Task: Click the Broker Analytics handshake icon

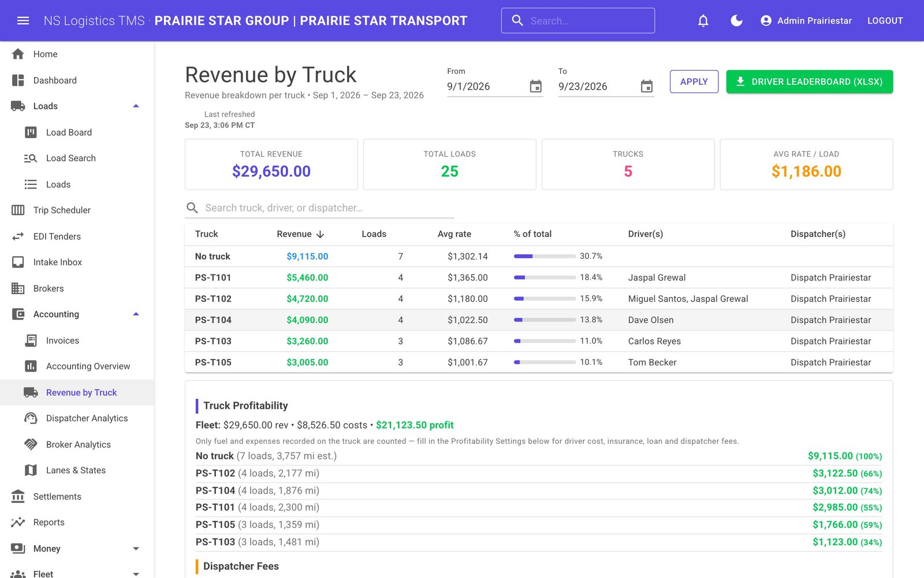Action: (31, 444)
